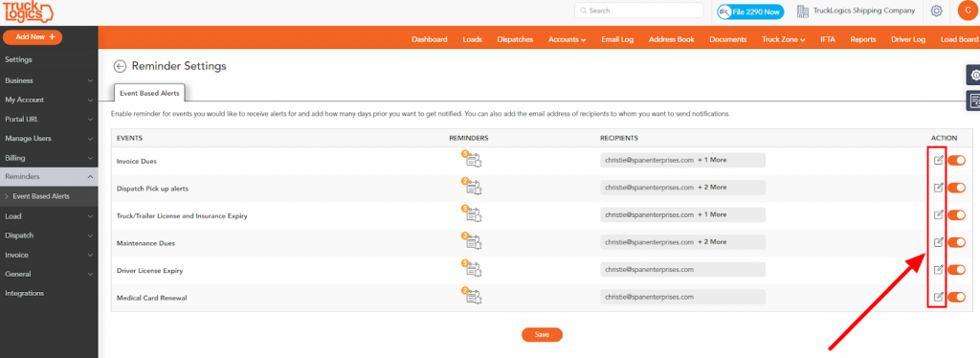980x358 pixels.
Task: Click the Save button
Action: pyautogui.click(x=542, y=335)
